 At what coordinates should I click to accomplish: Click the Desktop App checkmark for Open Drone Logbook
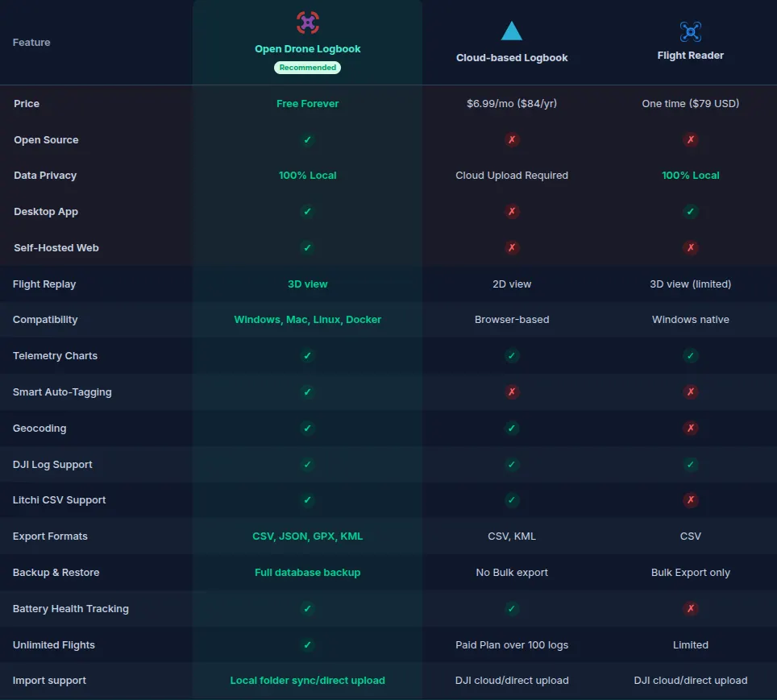pos(307,212)
